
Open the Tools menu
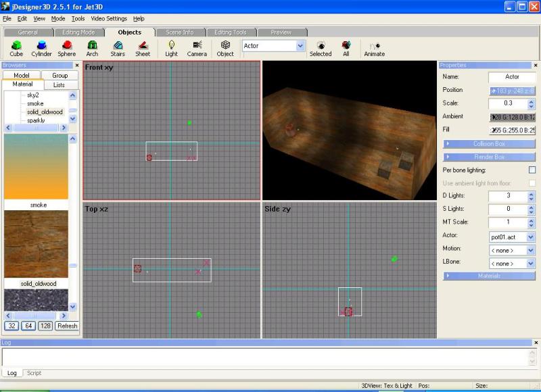click(78, 19)
